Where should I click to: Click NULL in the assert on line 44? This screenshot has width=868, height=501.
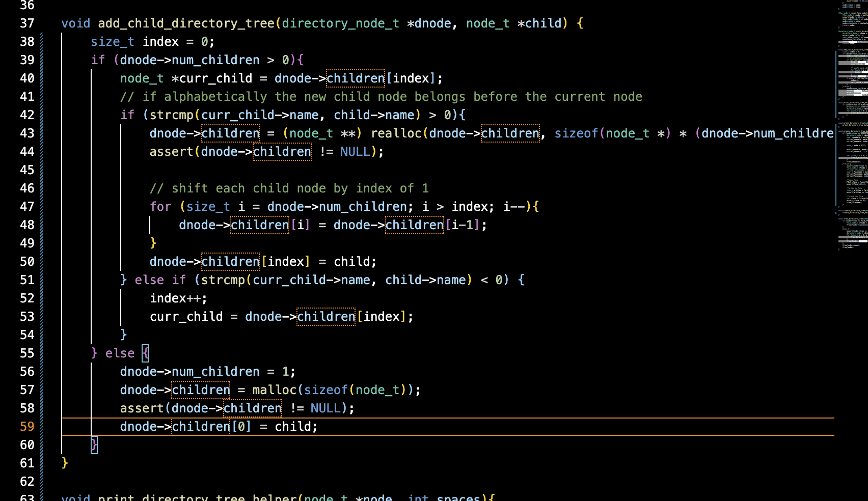click(x=355, y=152)
